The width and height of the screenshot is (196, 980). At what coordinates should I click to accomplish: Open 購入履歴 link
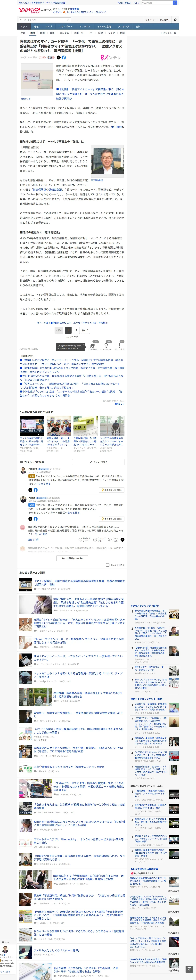coord(164,20)
